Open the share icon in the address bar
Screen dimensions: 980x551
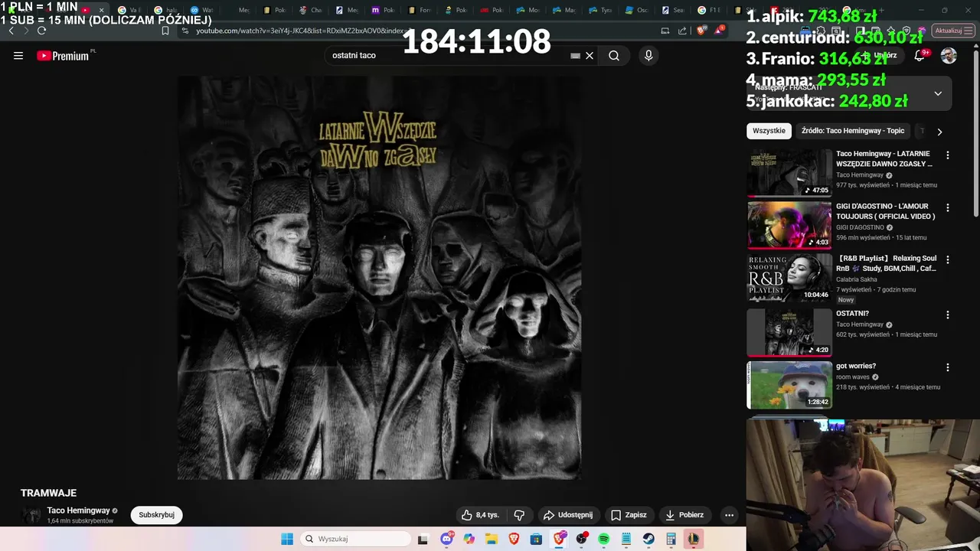[682, 31]
